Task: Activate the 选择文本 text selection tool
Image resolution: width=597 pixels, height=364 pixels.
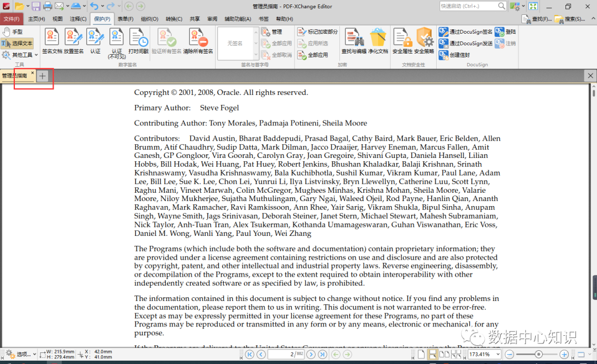Action: coord(17,44)
